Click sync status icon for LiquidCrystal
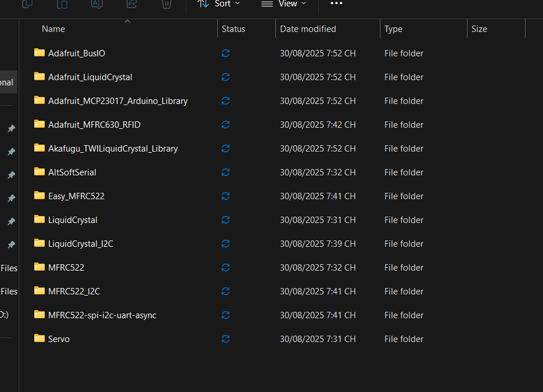Screen dimensions: 543x392 pos(225,220)
